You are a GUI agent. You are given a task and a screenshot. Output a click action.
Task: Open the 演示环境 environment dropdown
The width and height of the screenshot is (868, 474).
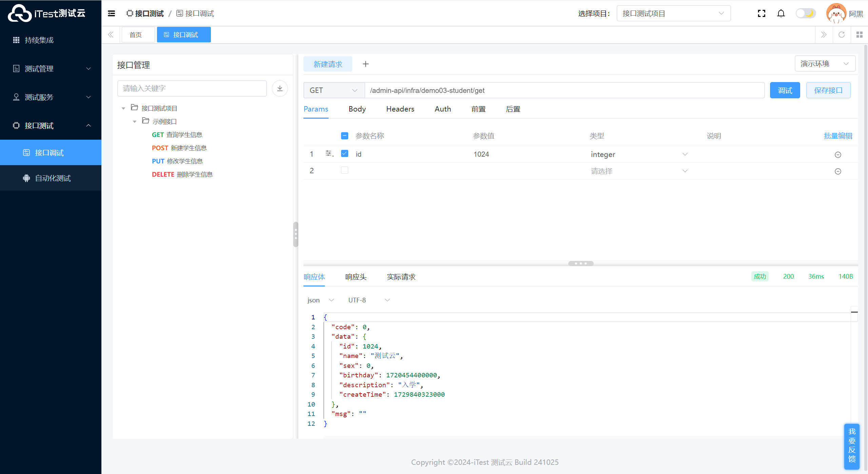(824, 64)
